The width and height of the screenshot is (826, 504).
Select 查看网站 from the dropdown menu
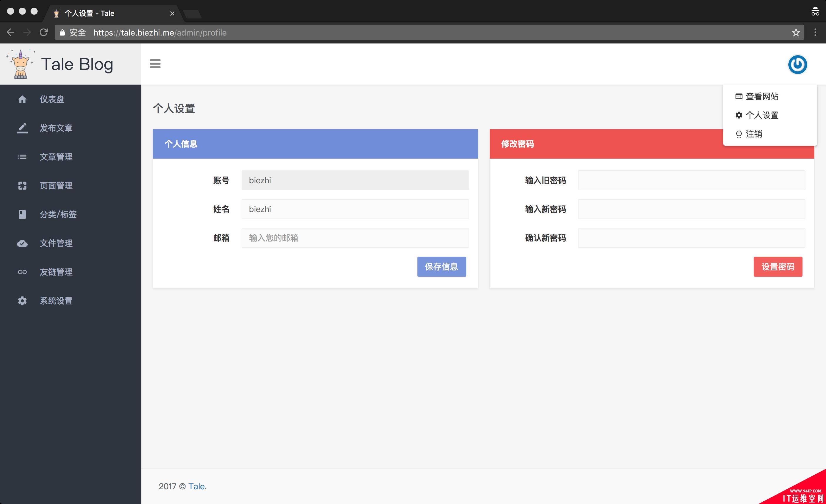click(x=762, y=96)
